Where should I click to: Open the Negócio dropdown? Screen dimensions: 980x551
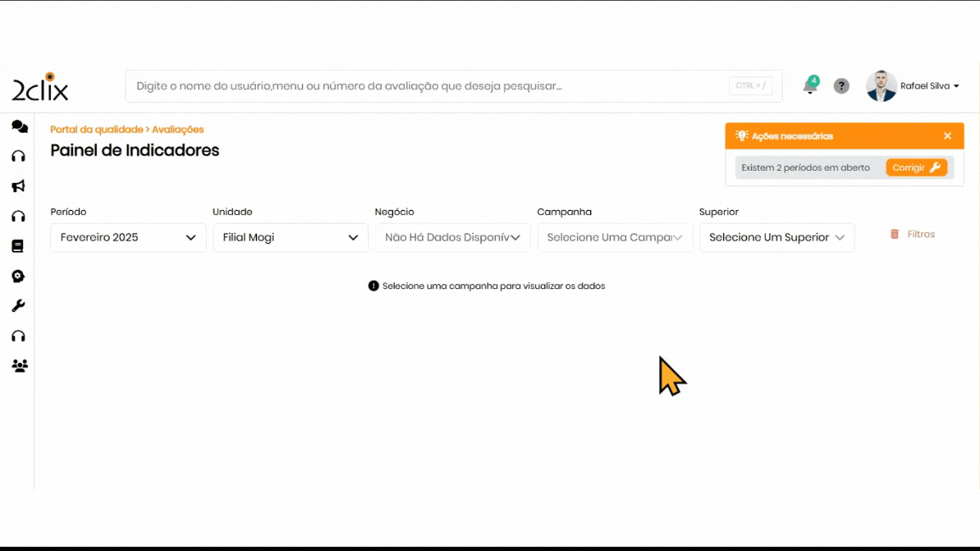[453, 238]
